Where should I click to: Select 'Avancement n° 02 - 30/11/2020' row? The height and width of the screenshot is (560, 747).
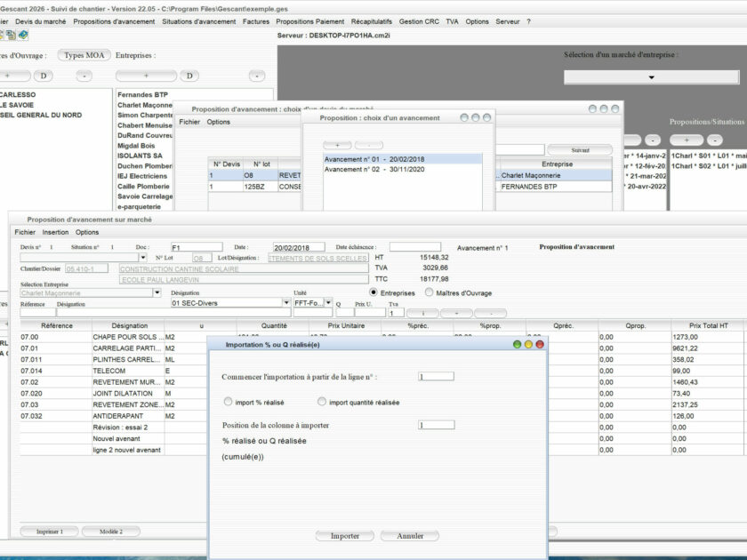pos(403,169)
